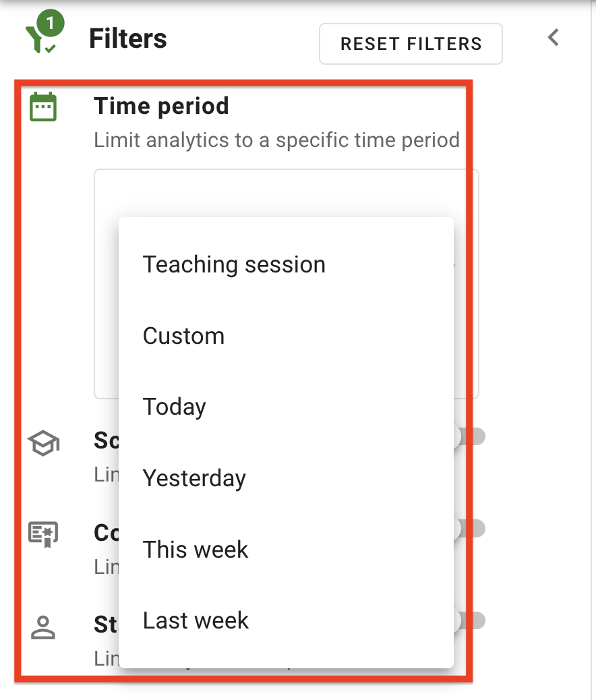596x700 pixels.
Task: Select Yesterday from the dropdown
Action: pyautogui.click(x=194, y=478)
